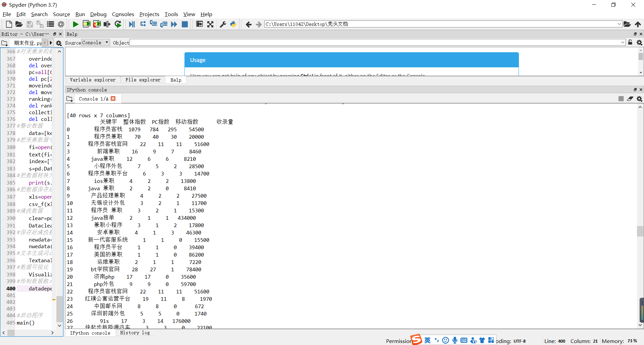Open the Help Source Console dropdown
Image resolution: width=644 pixels, height=345 pixels.
[x=96, y=43]
